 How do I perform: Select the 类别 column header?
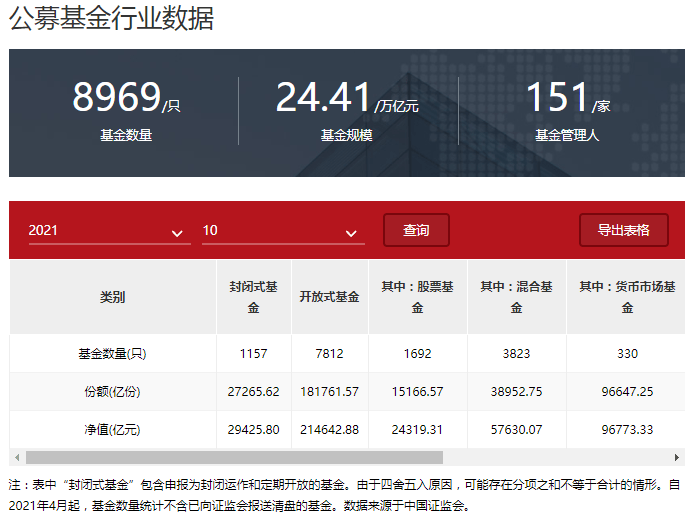click(113, 297)
